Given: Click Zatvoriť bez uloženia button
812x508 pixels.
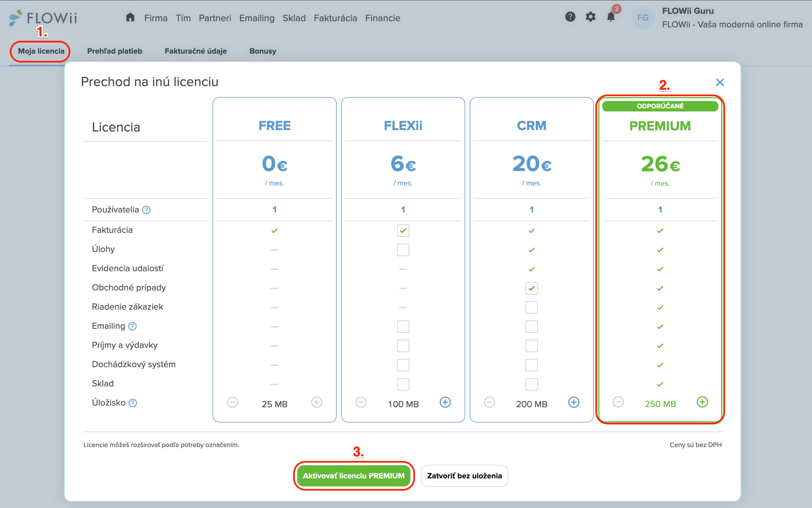Looking at the screenshot, I should (x=464, y=476).
